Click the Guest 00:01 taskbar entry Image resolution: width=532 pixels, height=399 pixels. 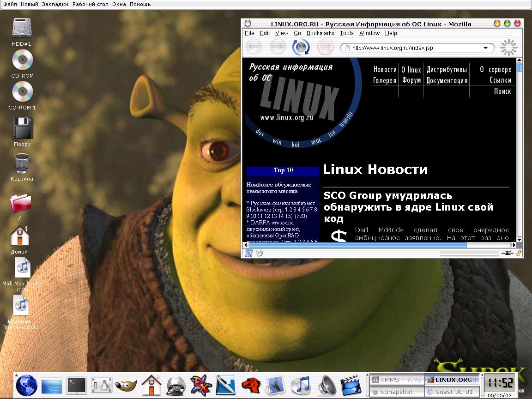(x=453, y=392)
